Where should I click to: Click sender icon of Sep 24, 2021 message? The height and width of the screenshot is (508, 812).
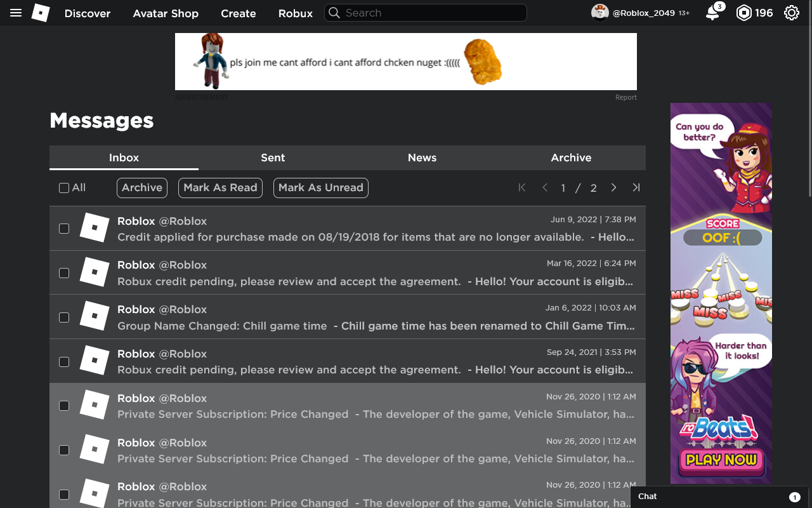[x=95, y=361]
